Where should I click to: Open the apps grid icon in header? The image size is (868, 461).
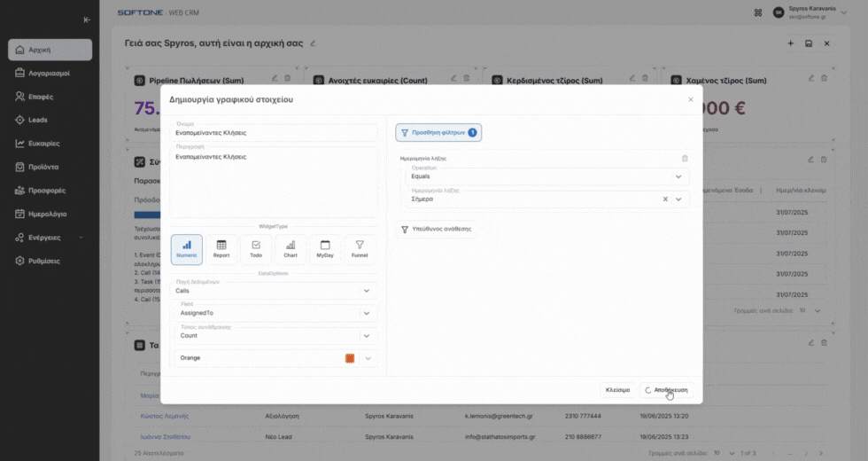point(758,12)
